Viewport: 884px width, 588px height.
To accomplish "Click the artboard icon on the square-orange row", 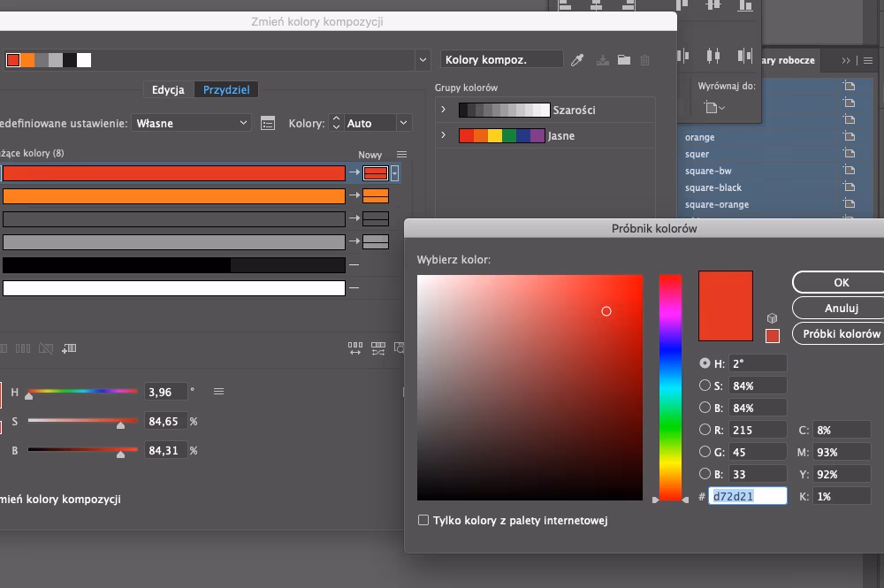I will tap(849, 203).
